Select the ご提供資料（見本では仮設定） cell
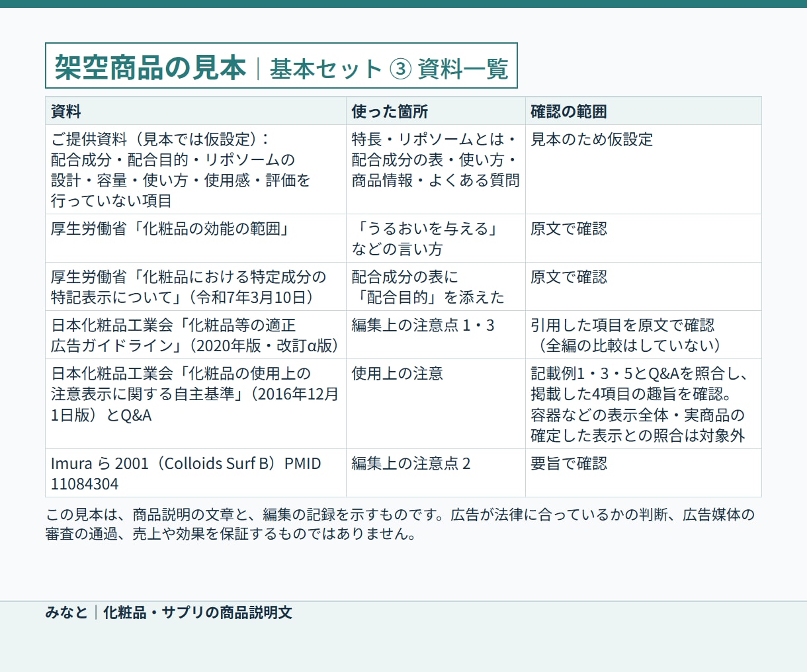 pos(196,169)
